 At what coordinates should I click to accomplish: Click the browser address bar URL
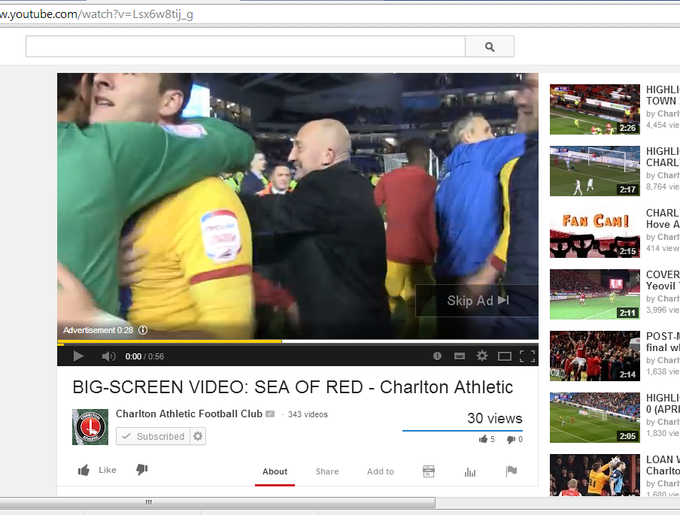(x=96, y=14)
